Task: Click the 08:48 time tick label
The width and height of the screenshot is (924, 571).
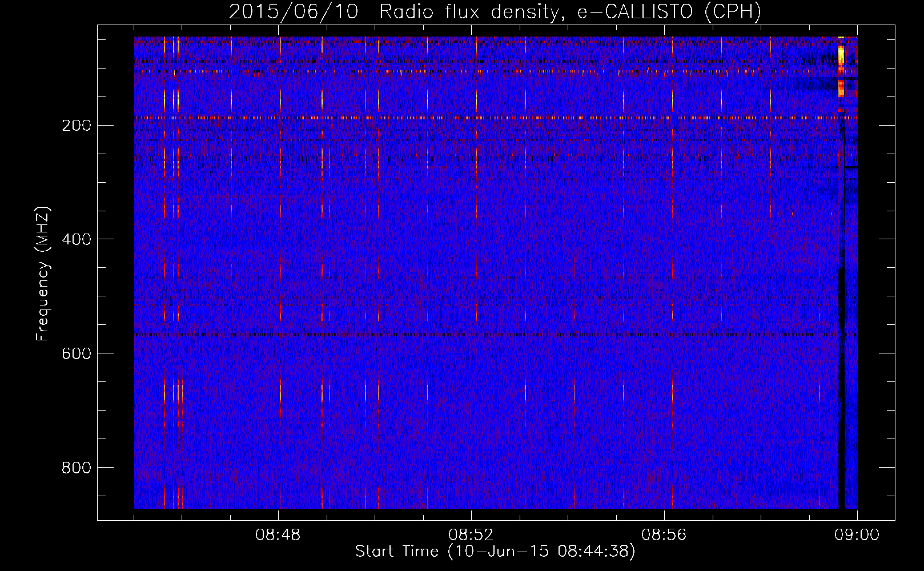Action: (278, 535)
